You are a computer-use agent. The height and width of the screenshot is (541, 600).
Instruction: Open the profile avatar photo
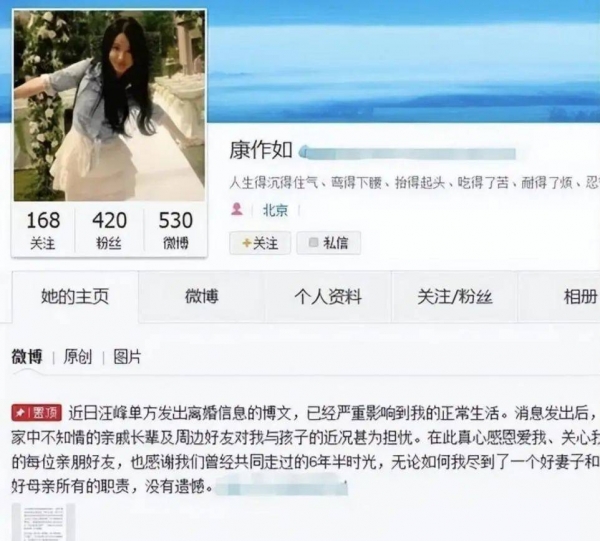pos(109,106)
